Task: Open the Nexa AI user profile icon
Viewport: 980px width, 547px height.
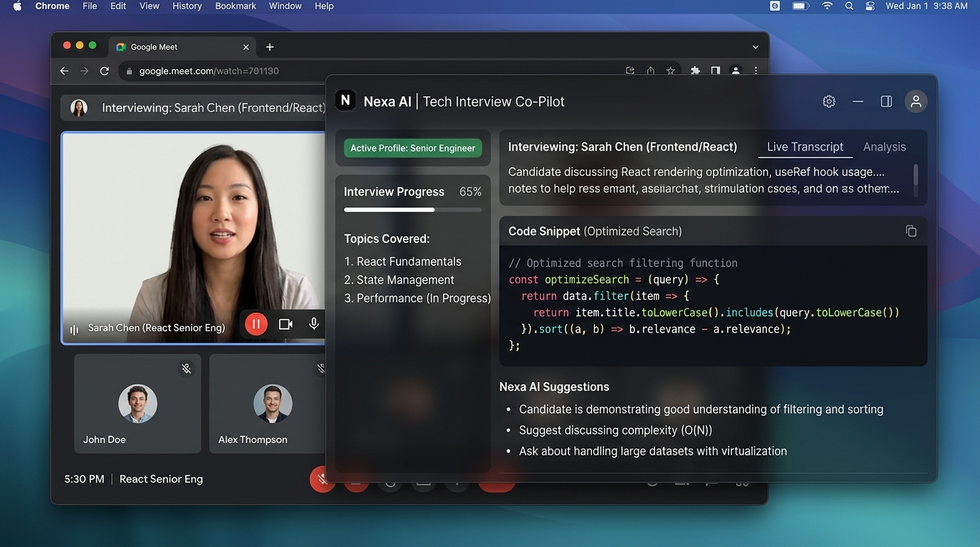Action: coord(916,101)
